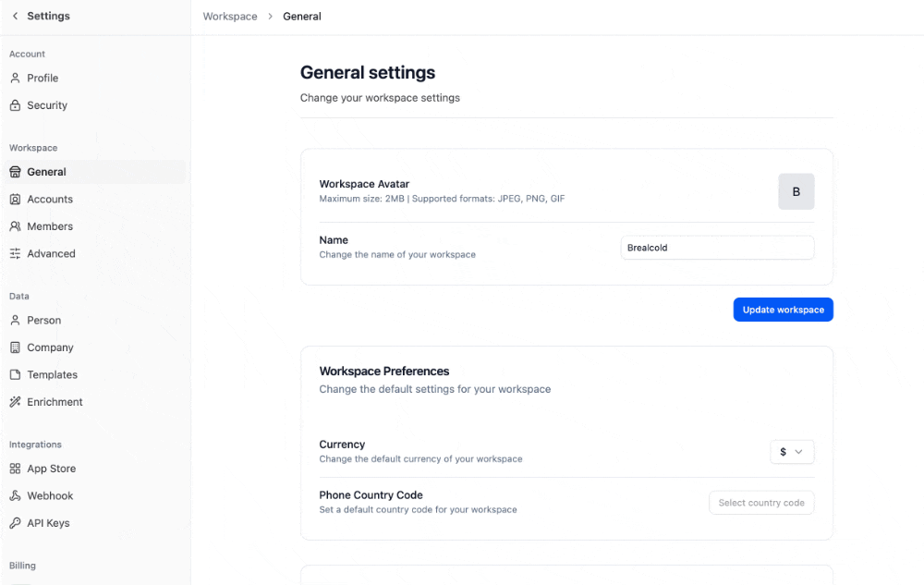The height and width of the screenshot is (585, 924).
Task: Click the Templates file icon
Action: (x=16, y=374)
